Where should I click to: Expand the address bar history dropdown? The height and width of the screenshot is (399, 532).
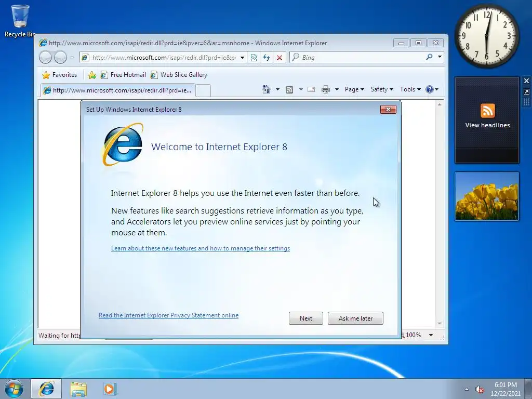click(x=242, y=57)
